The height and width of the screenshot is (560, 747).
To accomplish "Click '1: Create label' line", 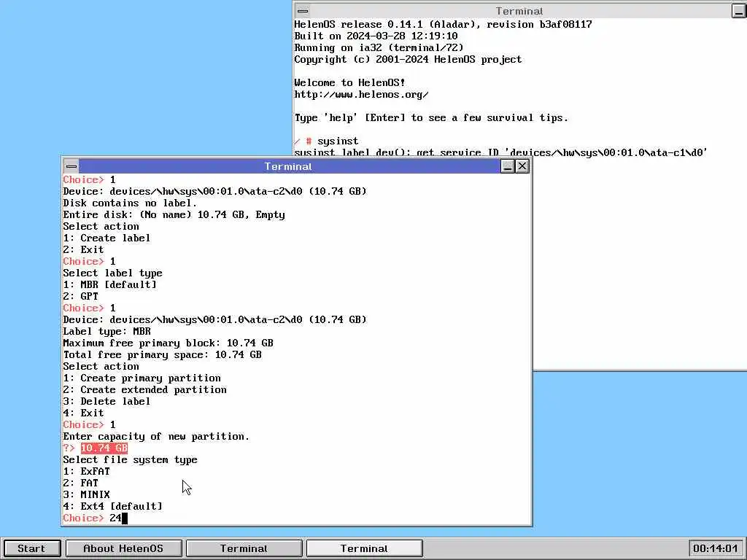I will point(107,238).
